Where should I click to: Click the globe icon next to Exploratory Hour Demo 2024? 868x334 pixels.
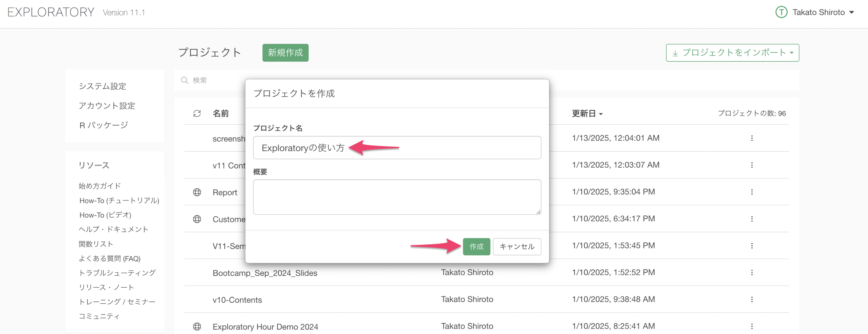coord(197,327)
